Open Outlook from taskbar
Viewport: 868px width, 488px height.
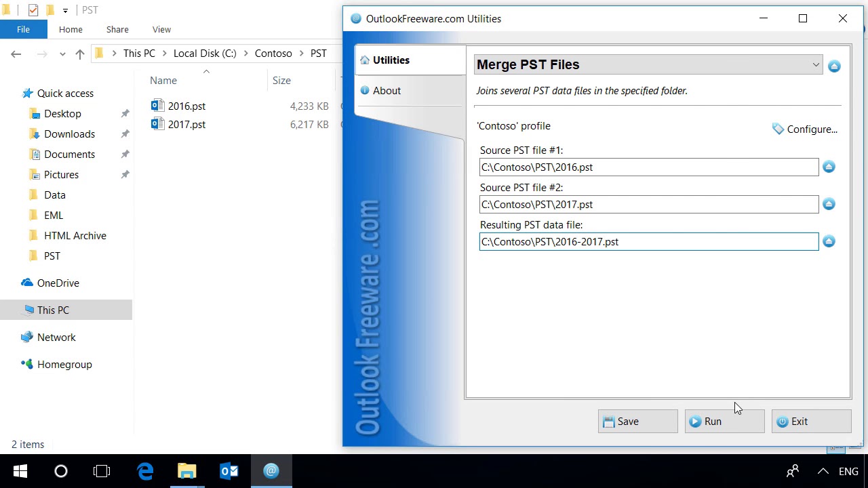(x=229, y=471)
